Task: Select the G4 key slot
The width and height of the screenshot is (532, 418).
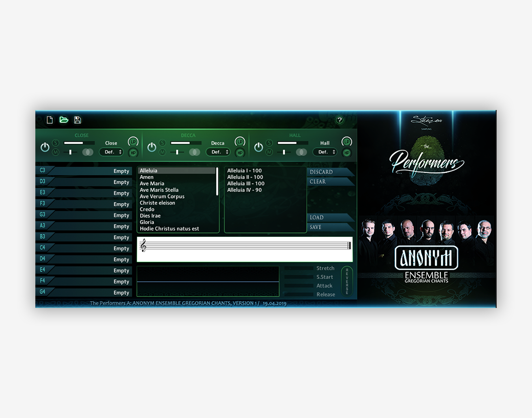Action: 84,292
